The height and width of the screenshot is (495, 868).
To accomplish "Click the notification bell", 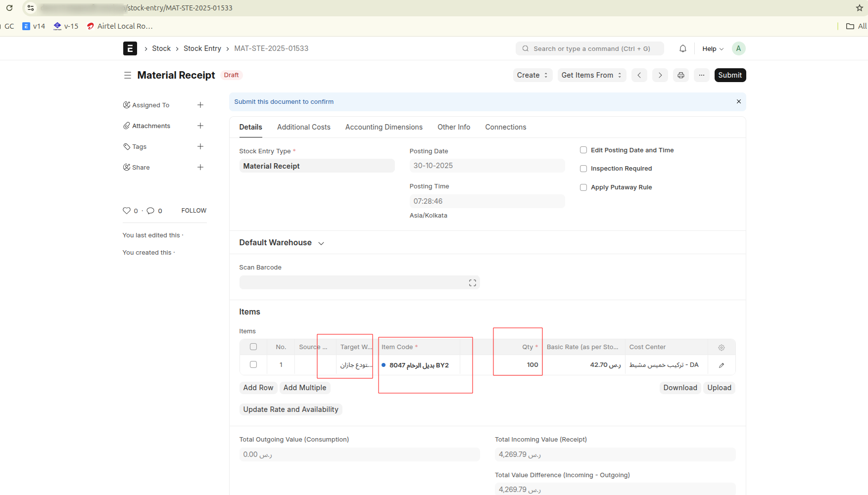I will tap(682, 48).
